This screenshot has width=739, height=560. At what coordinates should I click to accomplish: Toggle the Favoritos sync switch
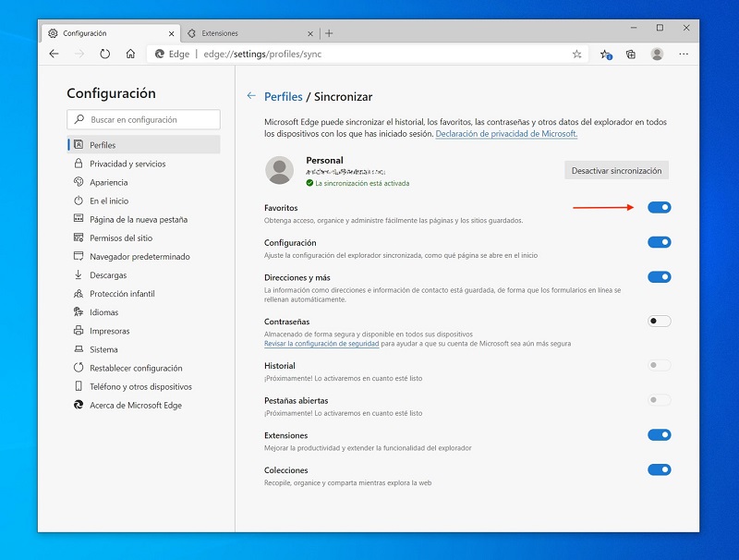(x=659, y=207)
